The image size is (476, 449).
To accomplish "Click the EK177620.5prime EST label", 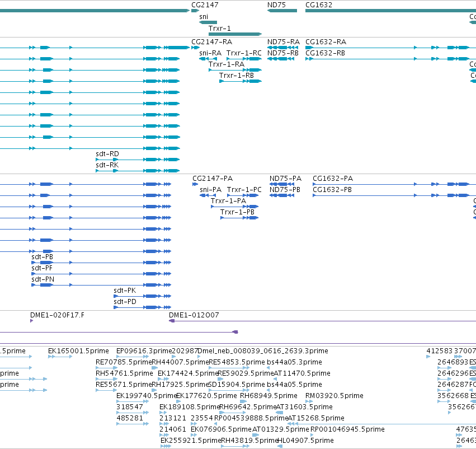I will [206, 395].
